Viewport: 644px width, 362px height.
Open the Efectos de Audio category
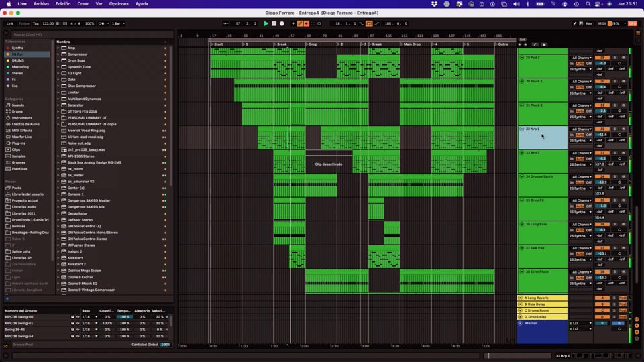pyautogui.click(x=25, y=125)
